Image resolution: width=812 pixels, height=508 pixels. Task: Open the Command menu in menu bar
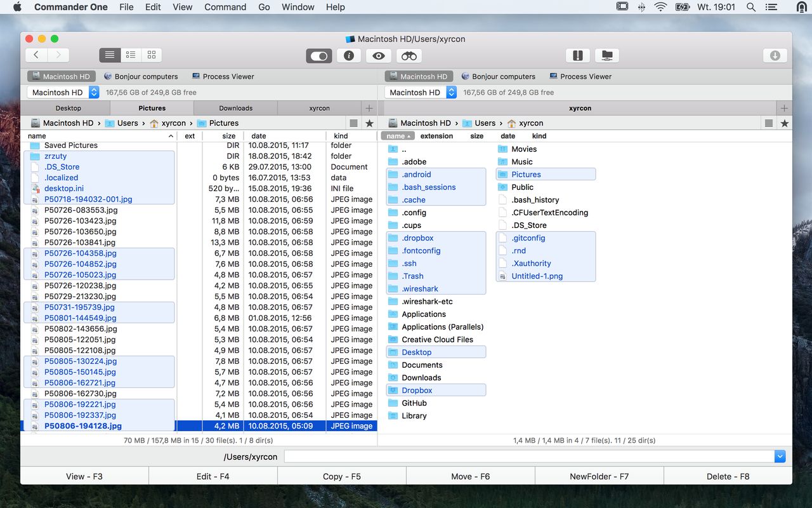pos(225,7)
